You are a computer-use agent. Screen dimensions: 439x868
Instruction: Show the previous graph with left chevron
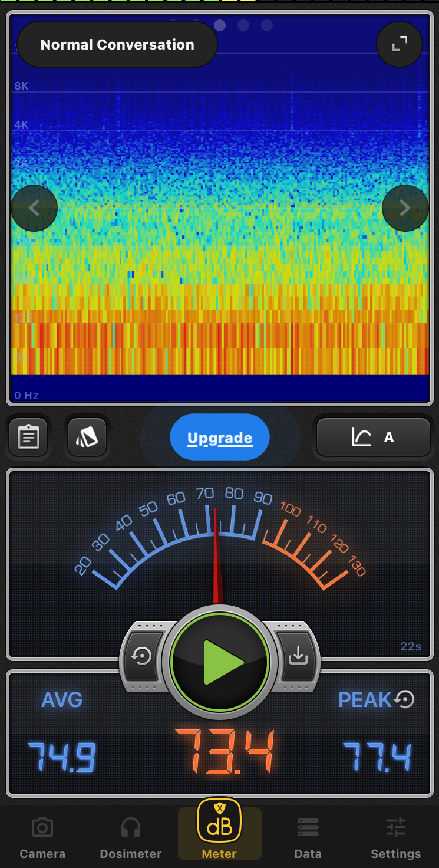(x=34, y=208)
